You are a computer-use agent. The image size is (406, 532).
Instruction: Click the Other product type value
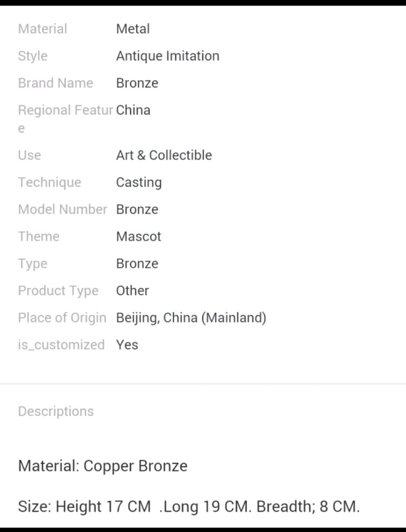coord(132,290)
